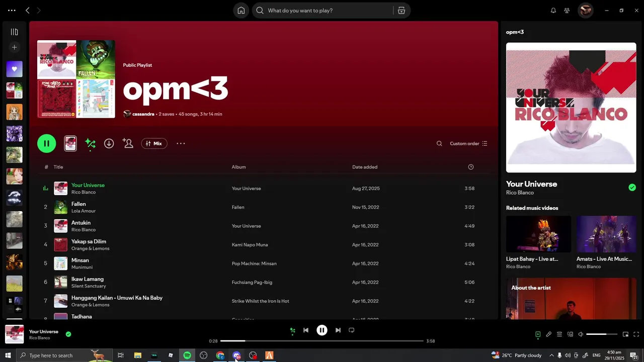The width and height of the screenshot is (644, 362).
Task: Open Windows Start menu
Action: [8, 355]
